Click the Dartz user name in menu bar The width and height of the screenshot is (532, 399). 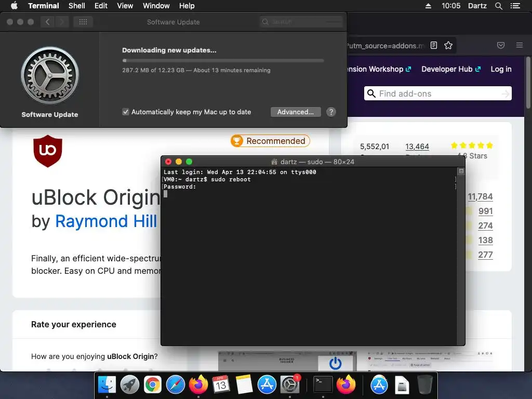tap(477, 6)
